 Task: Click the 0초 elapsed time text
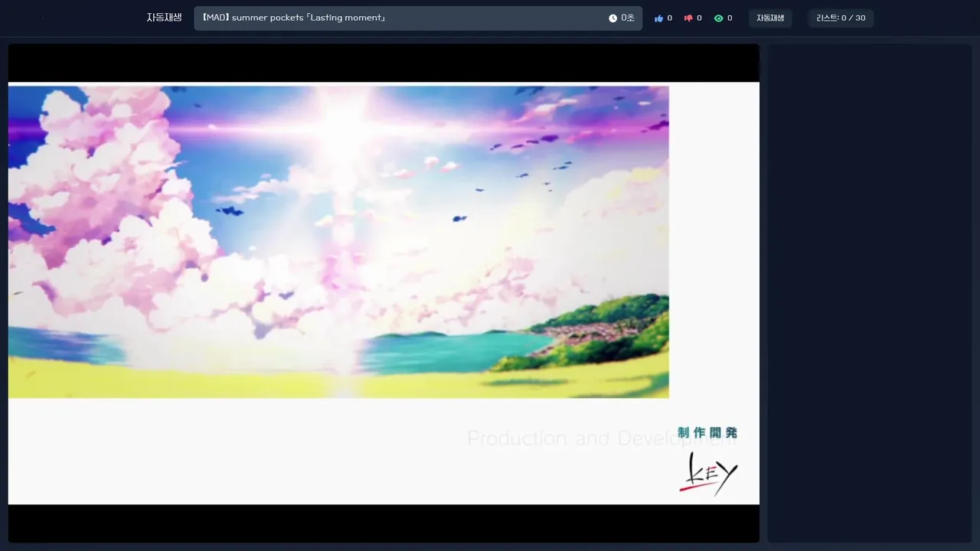628,18
